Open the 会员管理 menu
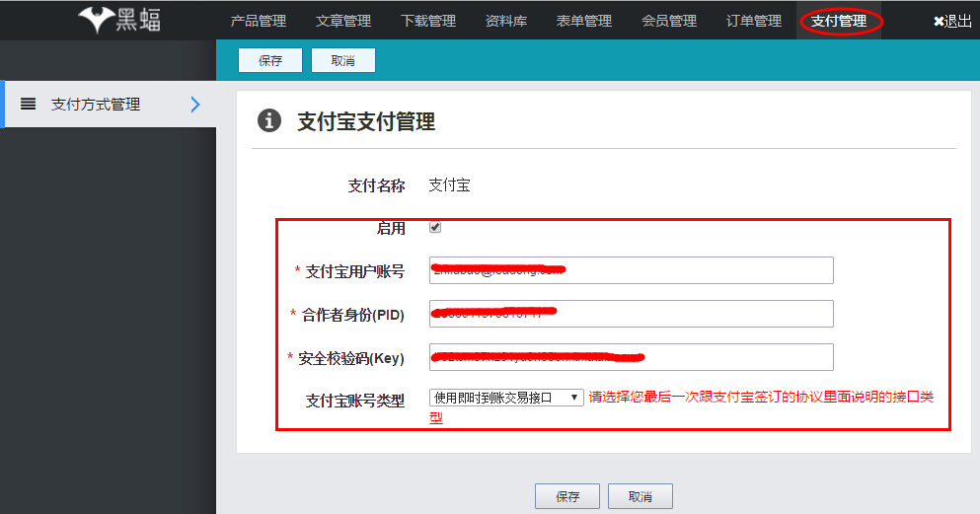This screenshot has height=514, width=980. [x=669, y=22]
